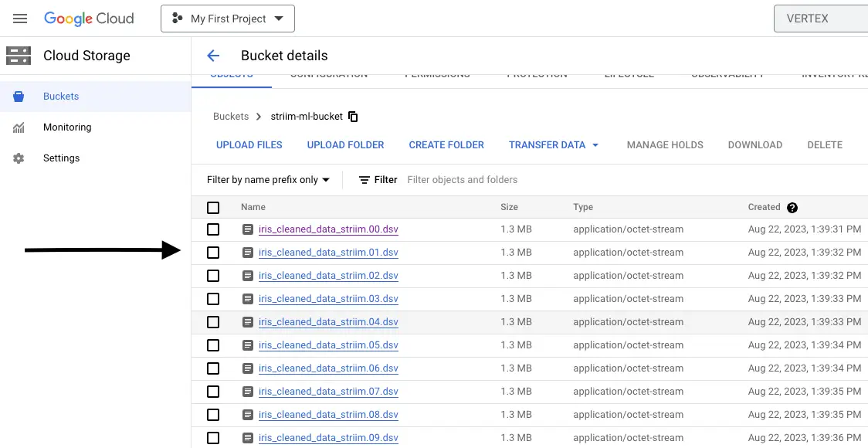Click the Google Cloud logo

[x=89, y=19]
